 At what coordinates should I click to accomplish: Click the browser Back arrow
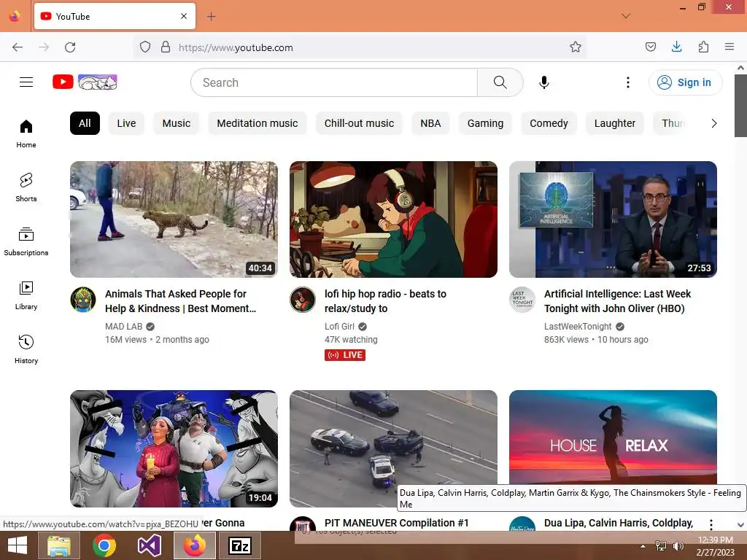coord(18,47)
